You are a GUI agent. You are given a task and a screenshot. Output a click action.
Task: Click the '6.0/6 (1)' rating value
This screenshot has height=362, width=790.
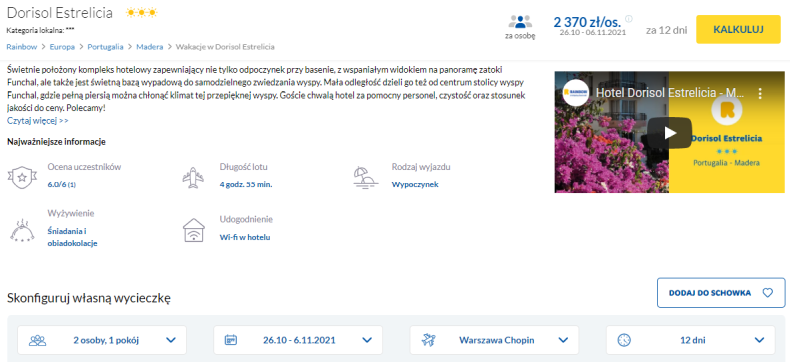61,184
